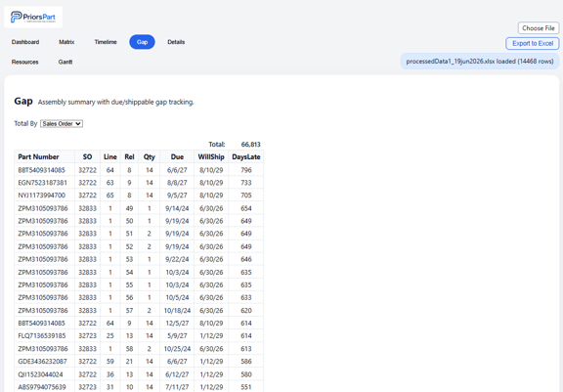Open the Dashboard tab
563x392 pixels.
click(x=25, y=42)
